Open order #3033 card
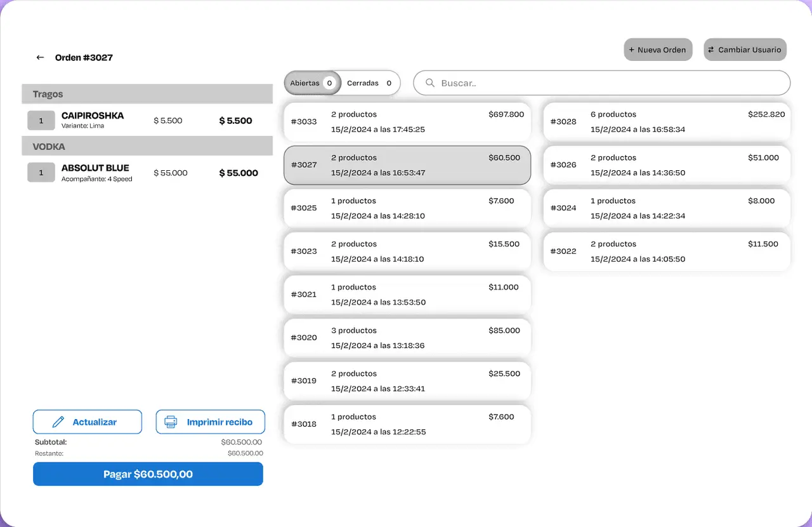 (407, 122)
